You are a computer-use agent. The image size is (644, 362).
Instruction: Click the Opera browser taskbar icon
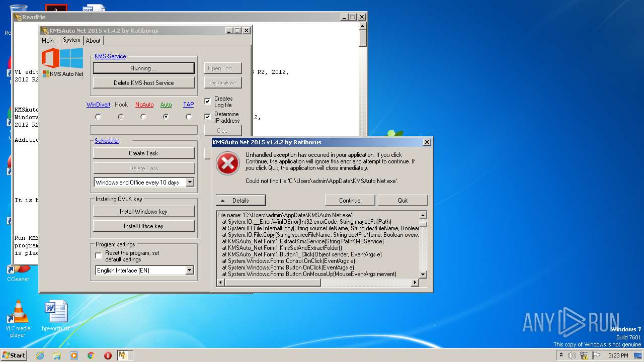108,355
